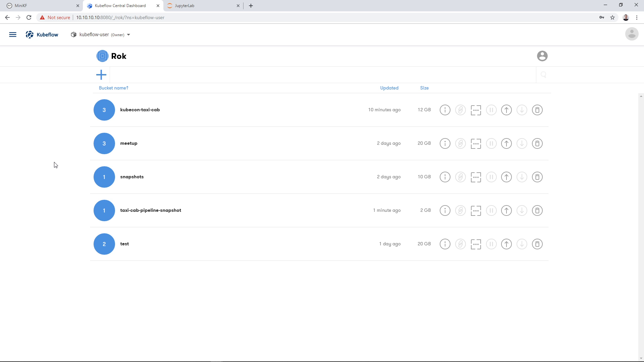Open the test bucket
Screen dimensions: 644x362
[x=124, y=244]
